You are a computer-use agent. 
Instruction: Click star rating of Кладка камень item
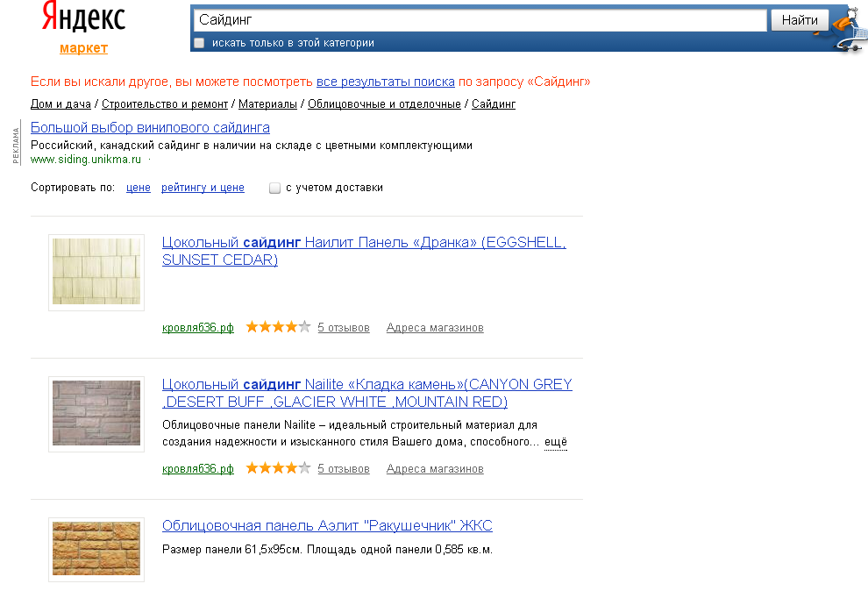coord(278,468)
